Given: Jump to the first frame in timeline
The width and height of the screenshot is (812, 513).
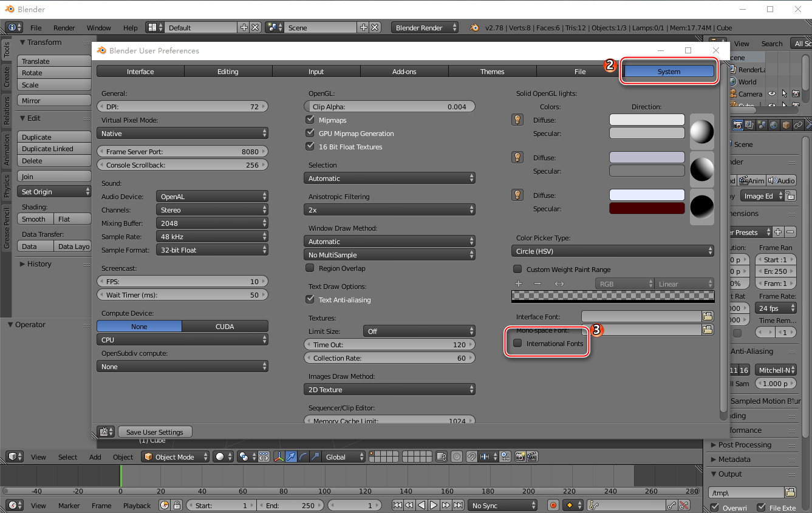Looking at the screenshot, I should [x=397, y=505].
